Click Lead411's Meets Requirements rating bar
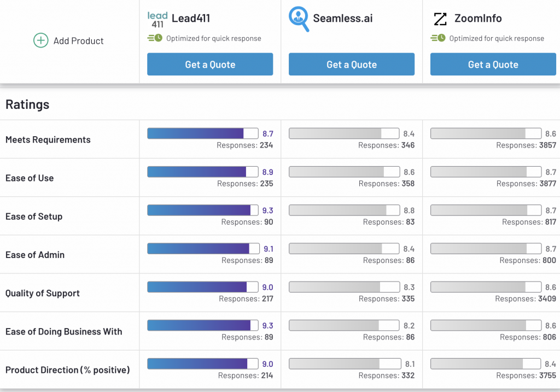The height and width of the screenshot is (392, 560). [x=202, y=133]
